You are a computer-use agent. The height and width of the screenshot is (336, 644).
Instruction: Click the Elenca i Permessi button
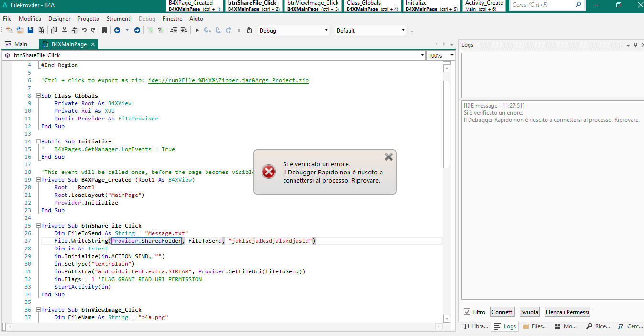568,312
